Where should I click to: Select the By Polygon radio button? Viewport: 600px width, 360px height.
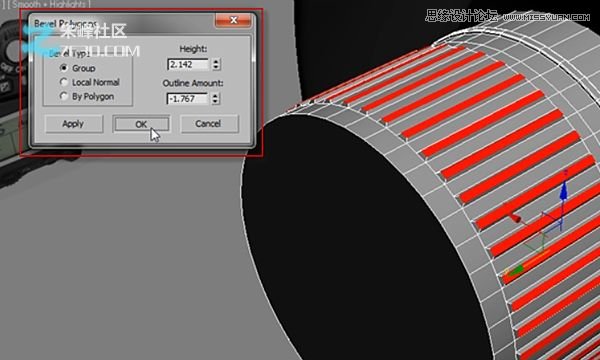click(x=64, y=96)
